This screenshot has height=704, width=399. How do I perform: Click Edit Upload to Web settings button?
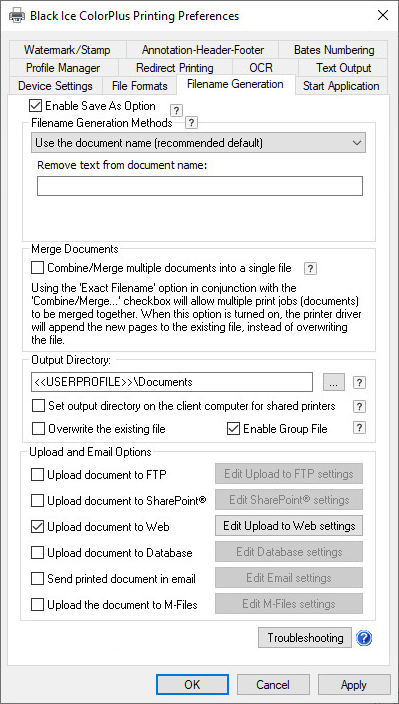coord(289,526)
